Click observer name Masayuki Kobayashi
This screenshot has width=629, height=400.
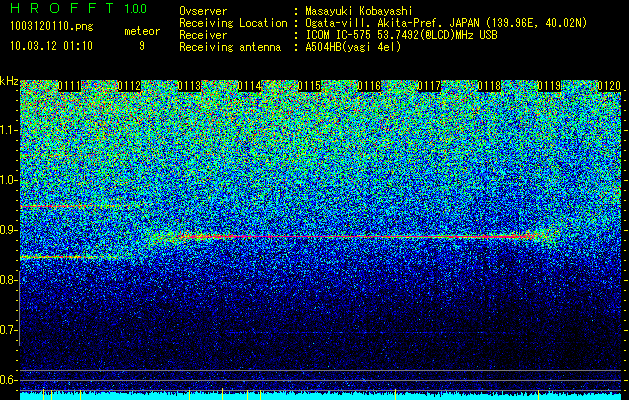[359, 12]
